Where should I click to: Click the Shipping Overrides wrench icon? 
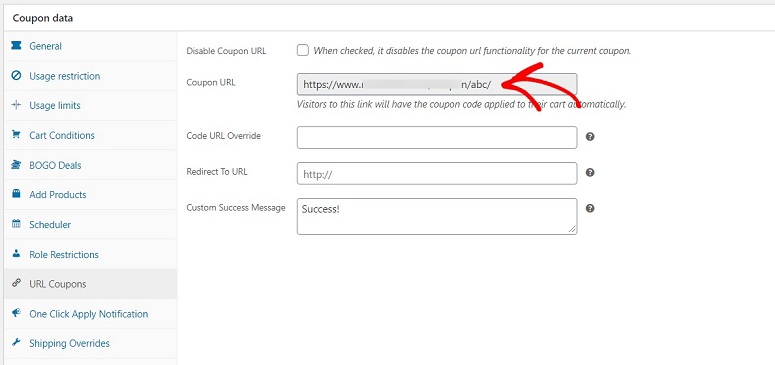(16, 343)
